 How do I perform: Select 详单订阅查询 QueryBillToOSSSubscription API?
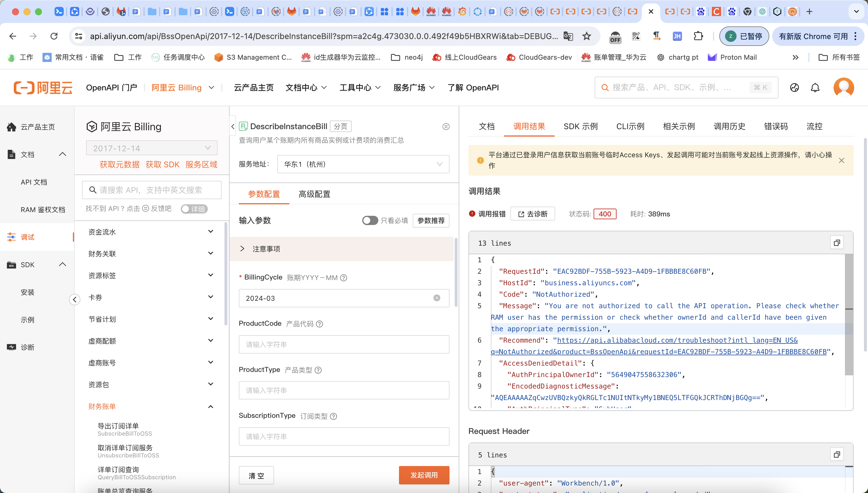click(x=136, y=473)
